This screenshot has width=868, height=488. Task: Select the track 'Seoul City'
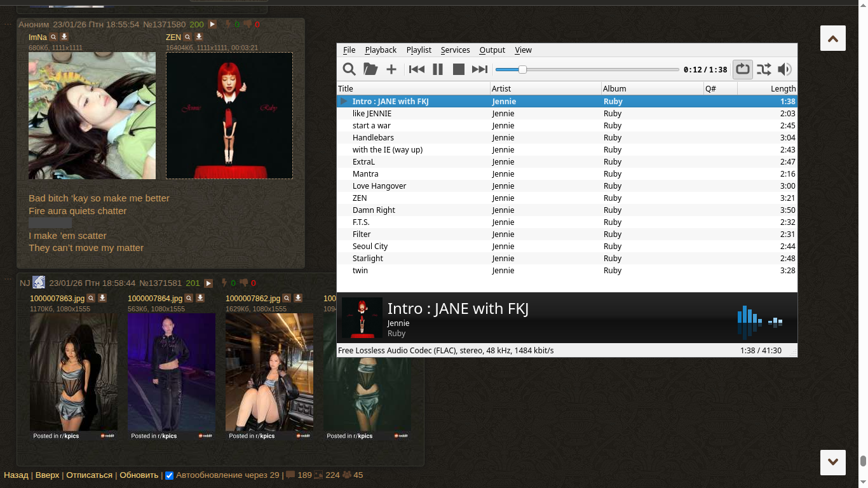click(x=567, y=247)
